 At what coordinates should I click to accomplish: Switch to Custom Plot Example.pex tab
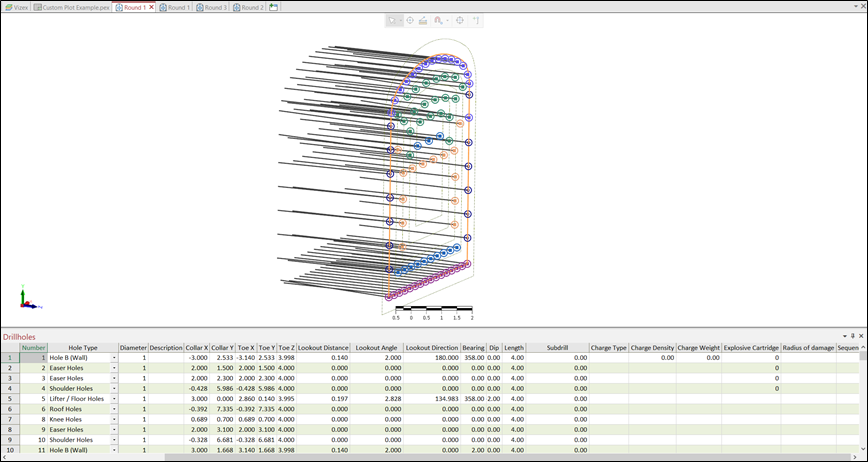(71, 8)
